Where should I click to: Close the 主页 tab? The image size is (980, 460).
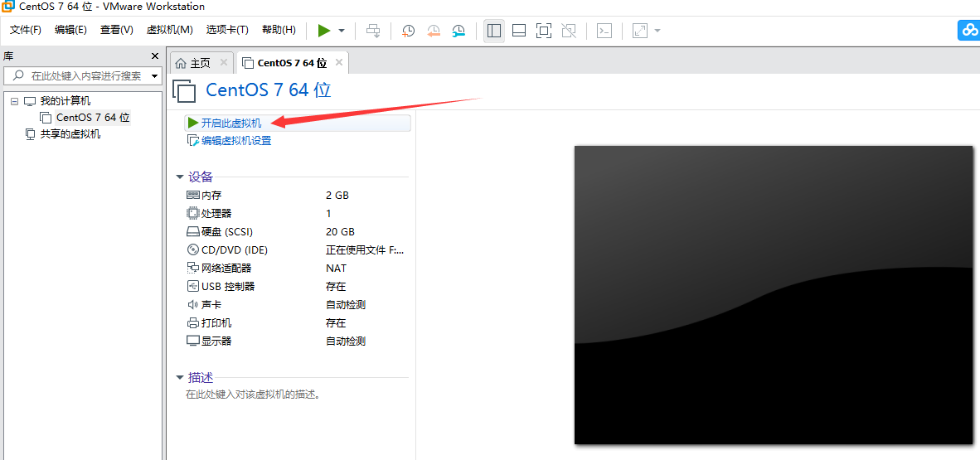224,62
